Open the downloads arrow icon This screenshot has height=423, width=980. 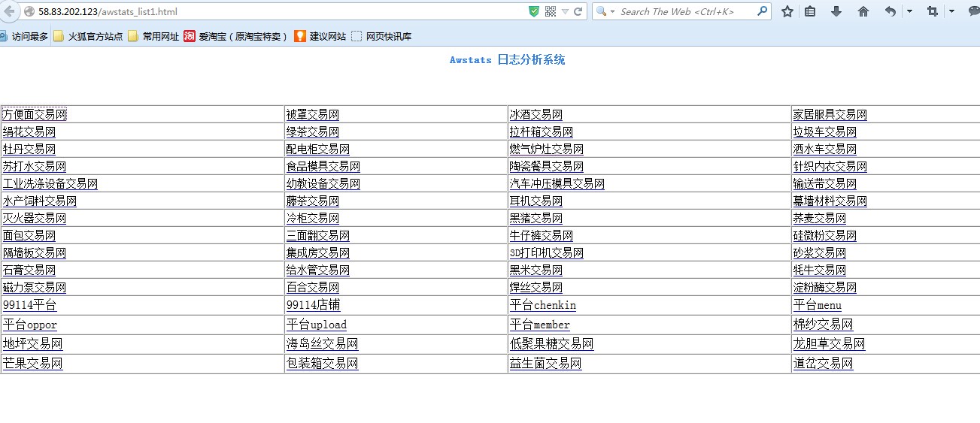coord(836,11)
